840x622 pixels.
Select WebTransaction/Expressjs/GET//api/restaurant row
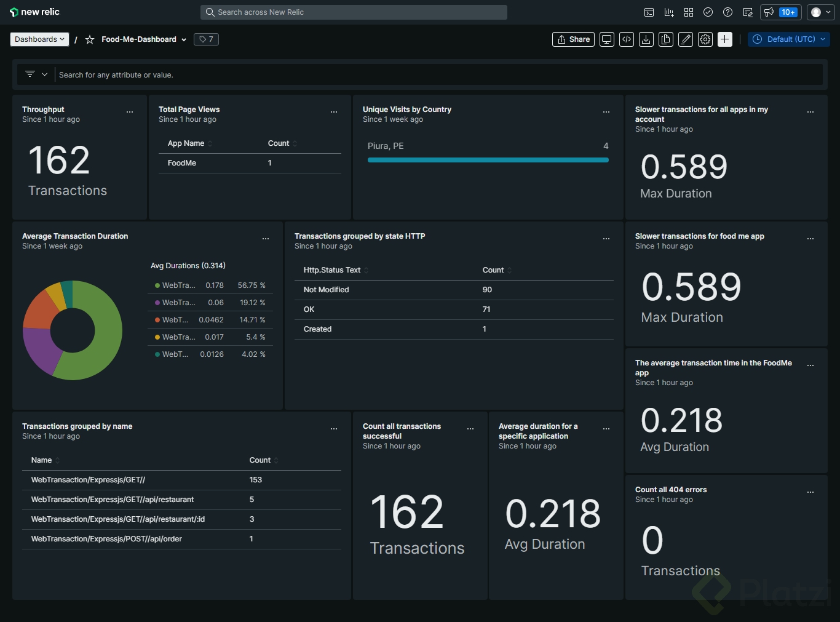pyautogui.click(x=181, y=500)
